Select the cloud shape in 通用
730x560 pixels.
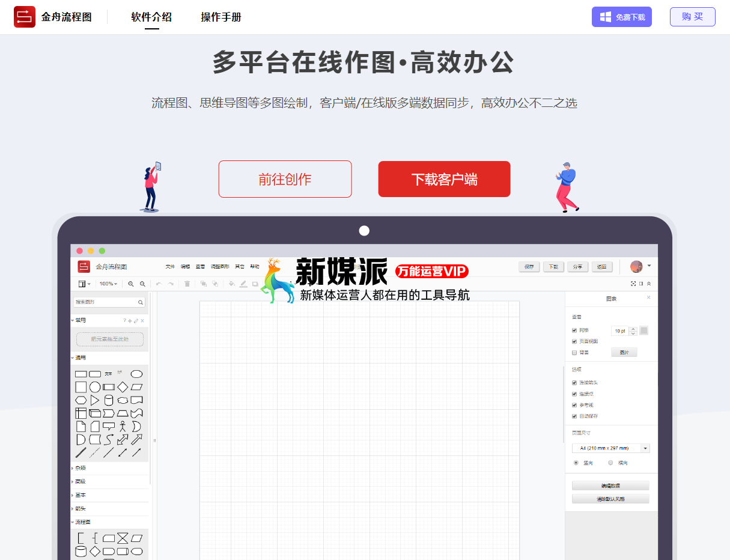pyautogui.click(x=123, y=400)
